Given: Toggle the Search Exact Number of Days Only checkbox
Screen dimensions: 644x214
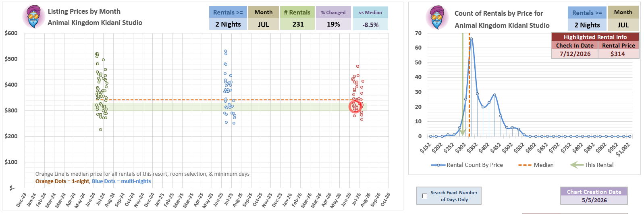Looking at the screenshot, I should click(x=424, y=196).
